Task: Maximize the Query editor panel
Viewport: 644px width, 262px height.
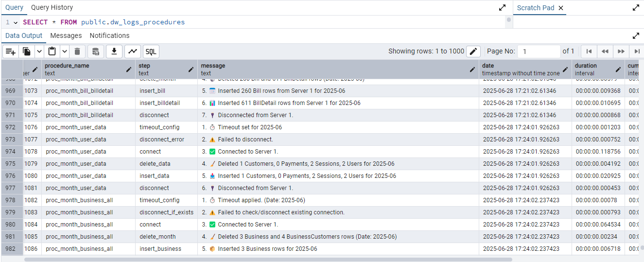Action: click(503, 8)
